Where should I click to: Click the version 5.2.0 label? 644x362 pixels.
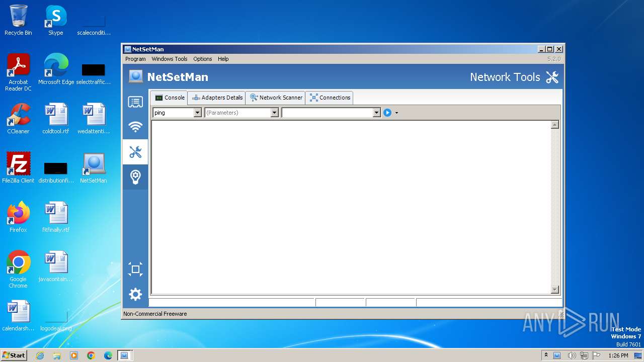point(554,59)
